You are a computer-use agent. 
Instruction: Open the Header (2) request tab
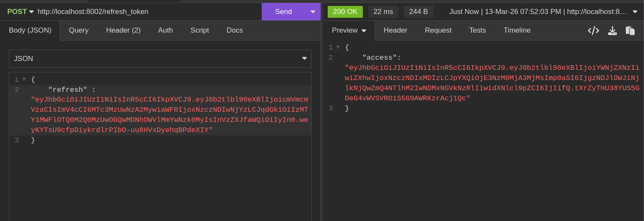(123, 30)
